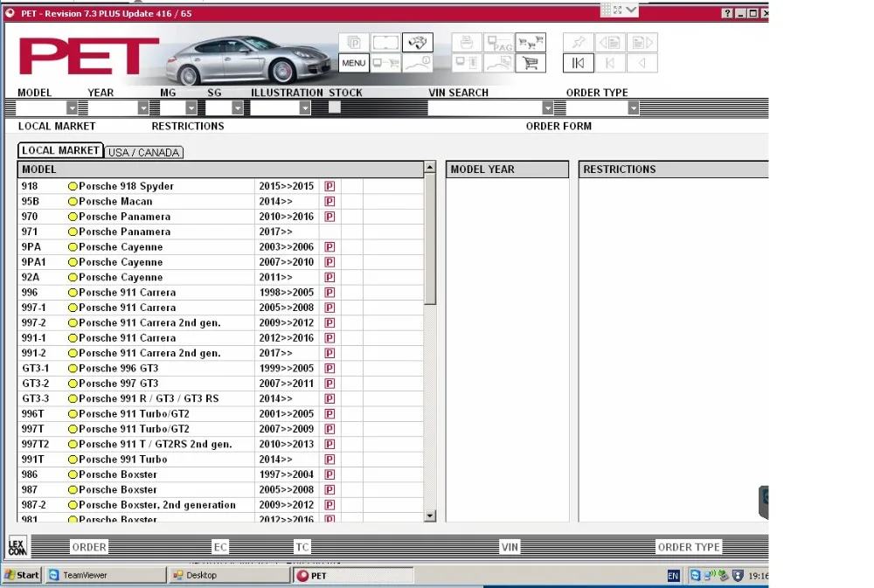The width and height of the screenshot is (874, 588).
Task: Click the printer icon
Action: click(x=467, y=42)
